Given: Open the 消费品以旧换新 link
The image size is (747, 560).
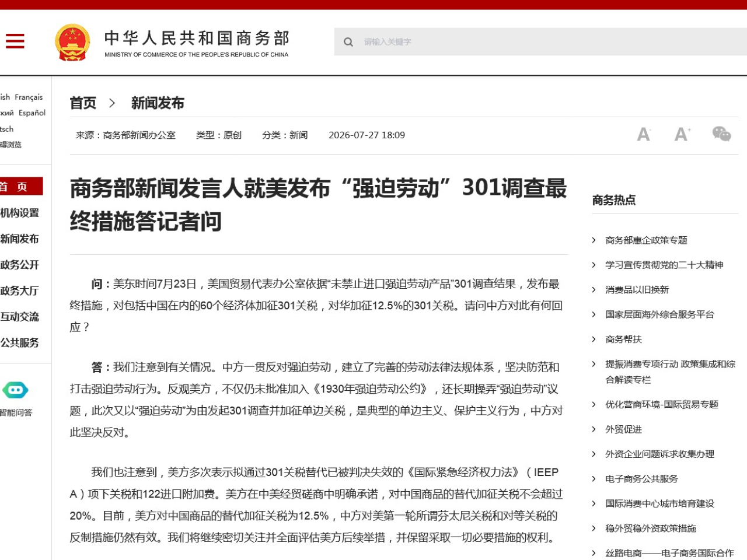Looking at the screenshot, I should (637, 290).
